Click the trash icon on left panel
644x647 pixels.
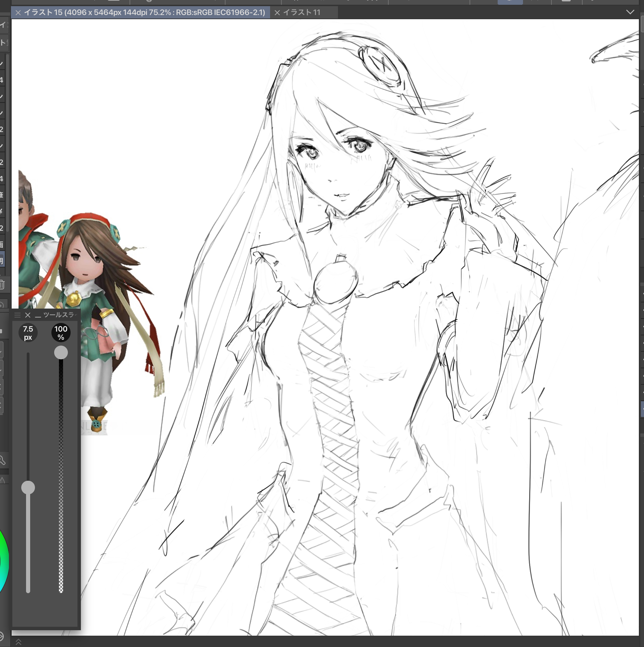[x=2, y=284]
